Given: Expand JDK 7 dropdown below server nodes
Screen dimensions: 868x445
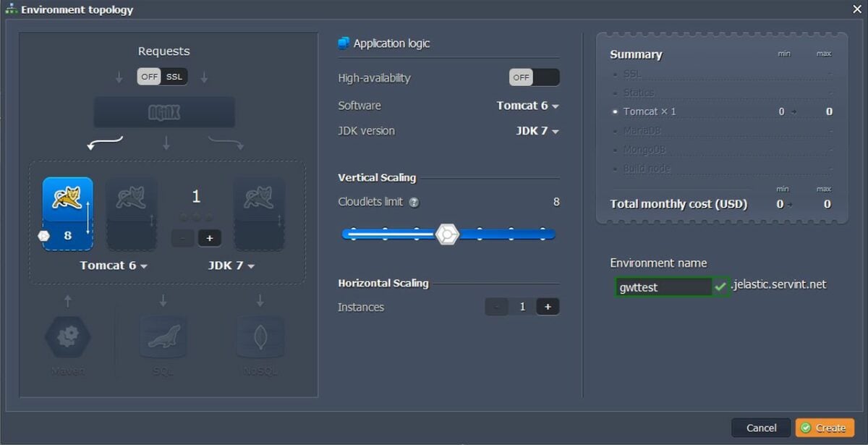Looking at the screenshot, I should tap(231, 266).
